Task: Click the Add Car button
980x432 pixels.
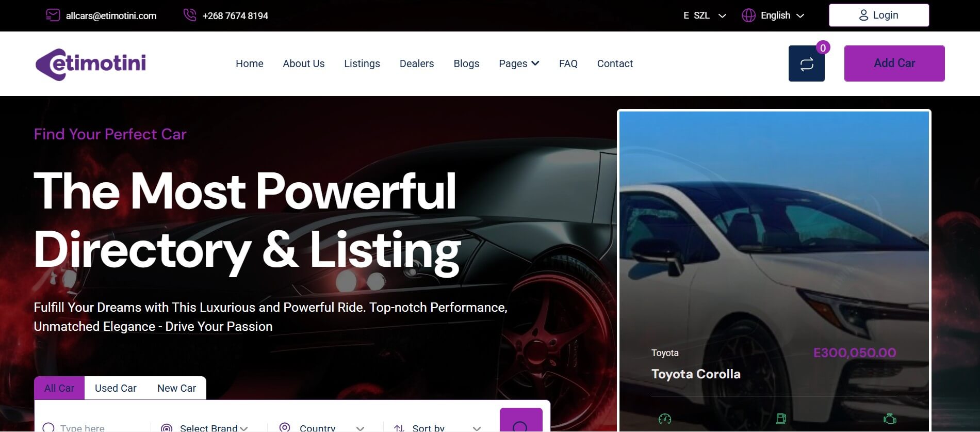Action: coord(894,63)
